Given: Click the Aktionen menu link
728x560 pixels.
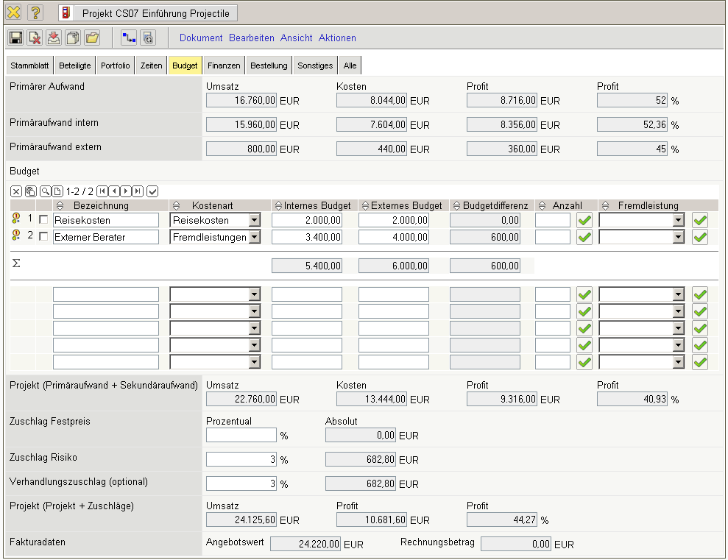Looking at the screenshot, I should click(x=337, y=38).
